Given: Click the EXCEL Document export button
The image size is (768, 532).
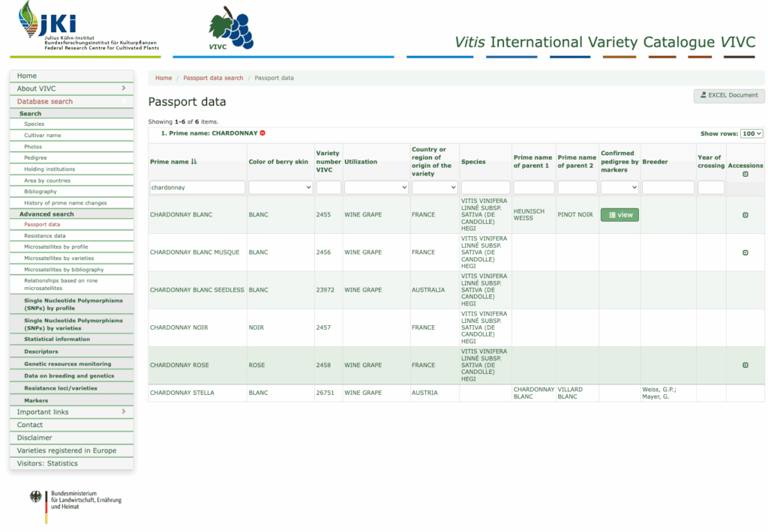Looking at the screenshot, I should click(x=729, y=95).
